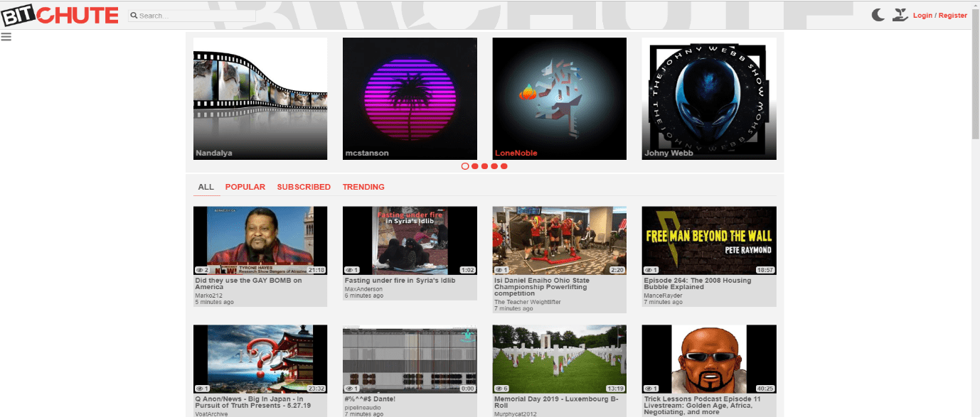The image size is (980, 417).
Task: Play the #%^^#$ Dante! video thumbnail
Action: tap(410, 359)
